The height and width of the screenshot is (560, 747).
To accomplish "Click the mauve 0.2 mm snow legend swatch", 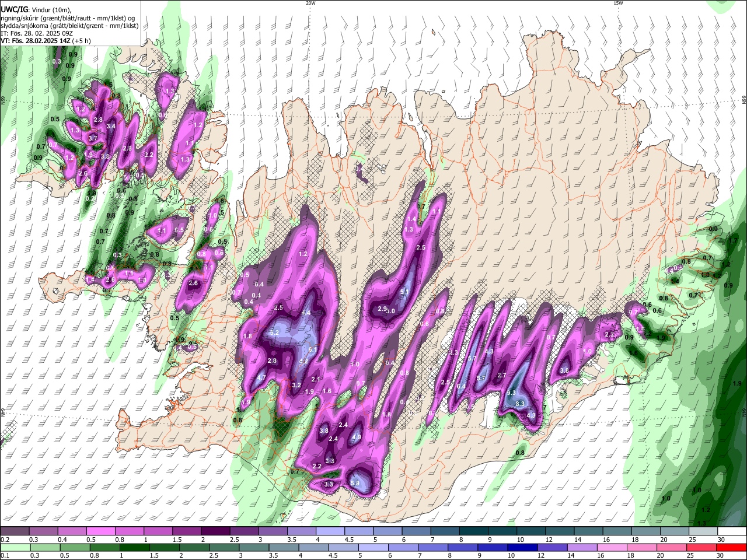I will [x=15, y=531].
